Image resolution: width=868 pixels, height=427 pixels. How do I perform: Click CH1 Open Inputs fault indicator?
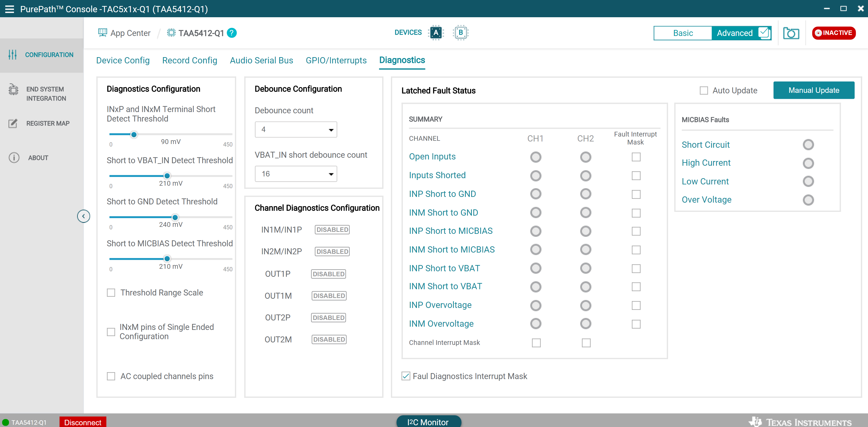(535, 157)
